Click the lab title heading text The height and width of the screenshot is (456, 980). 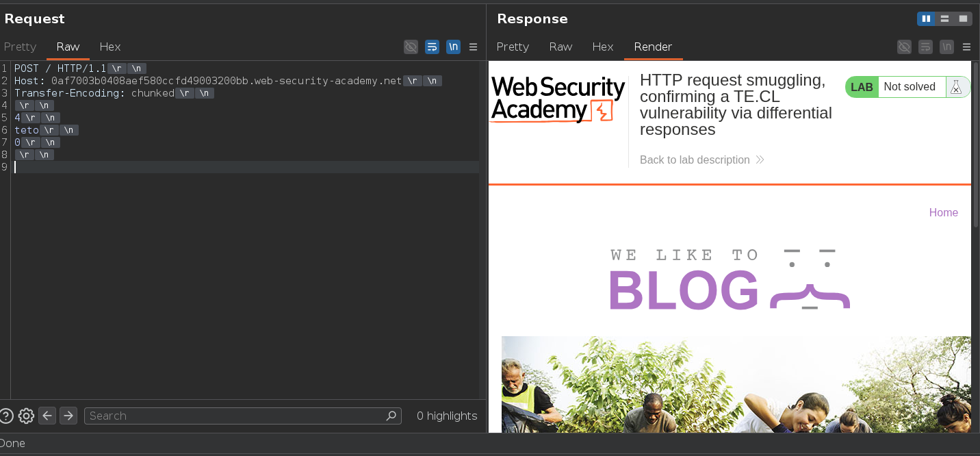point(736,105)
